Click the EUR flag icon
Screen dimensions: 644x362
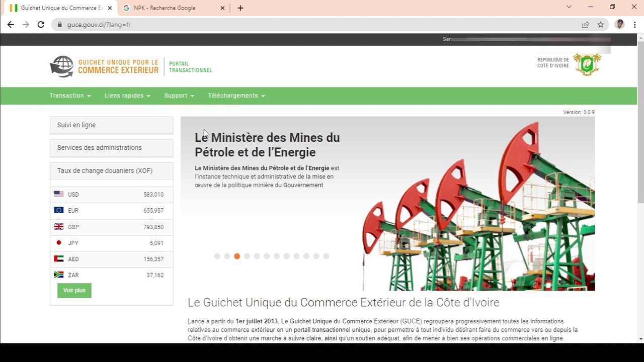coord(59,210)
